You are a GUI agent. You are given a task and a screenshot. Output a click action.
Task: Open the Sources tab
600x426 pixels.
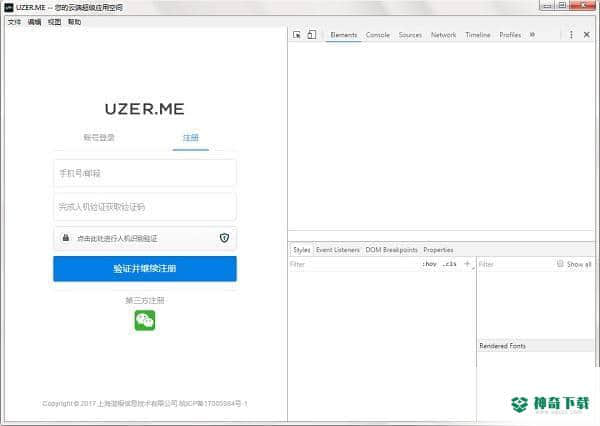(x=410, y=35)
